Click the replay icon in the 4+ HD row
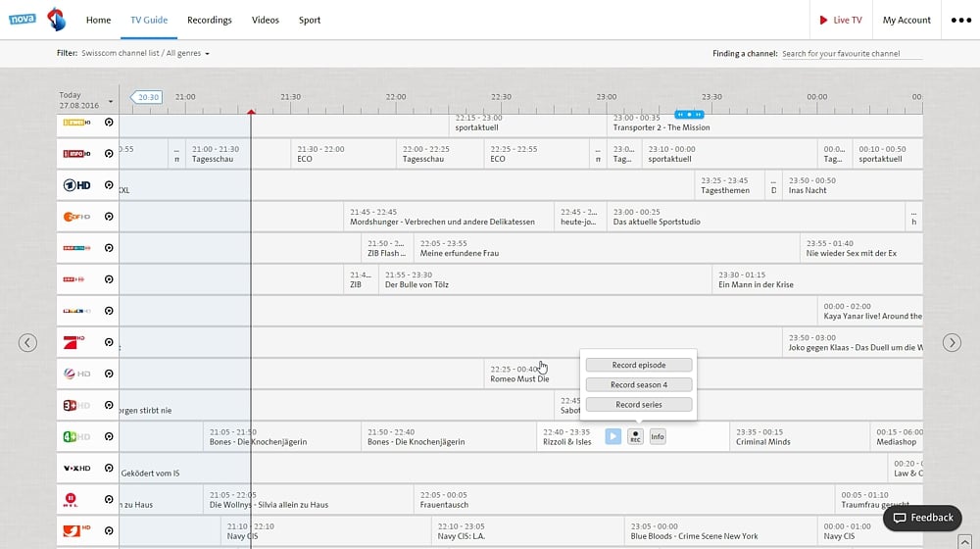Screen dimensions: 980x549 coord(109,436)
